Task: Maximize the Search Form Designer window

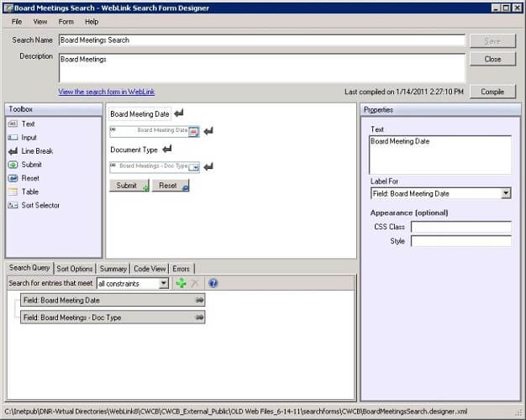Action: point(506,8)
